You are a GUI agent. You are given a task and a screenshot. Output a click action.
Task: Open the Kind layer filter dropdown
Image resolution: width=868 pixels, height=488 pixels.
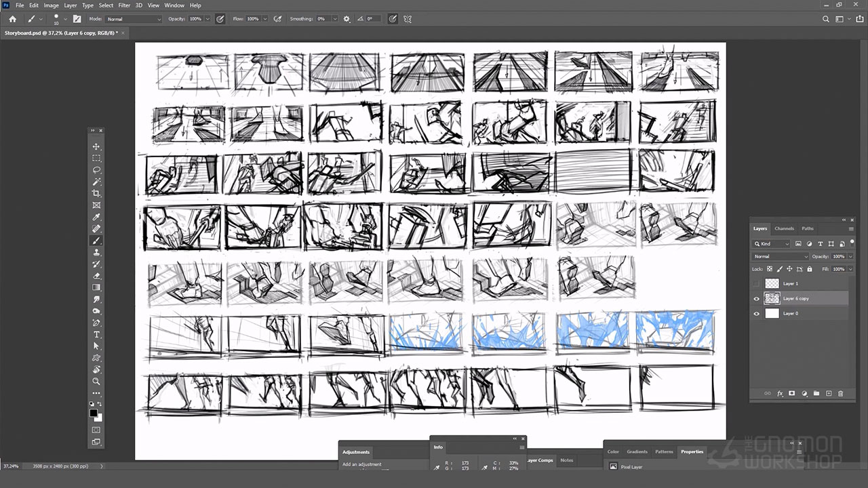[772, 243]
